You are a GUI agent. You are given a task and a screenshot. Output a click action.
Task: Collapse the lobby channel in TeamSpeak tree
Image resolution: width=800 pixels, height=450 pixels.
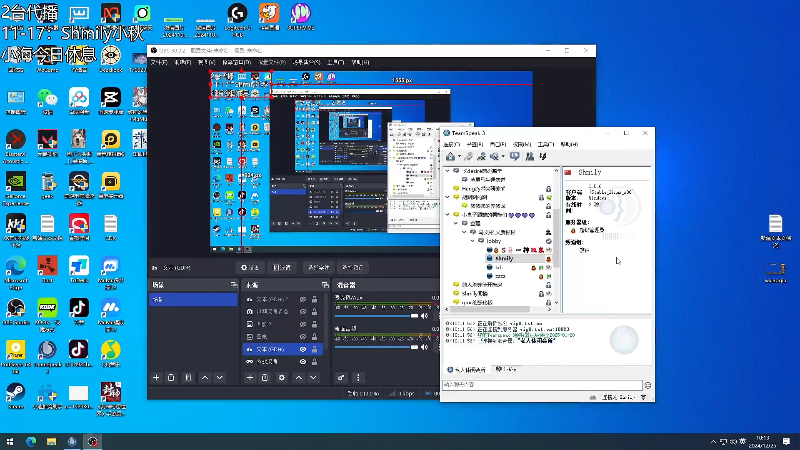tap(472, 241)
